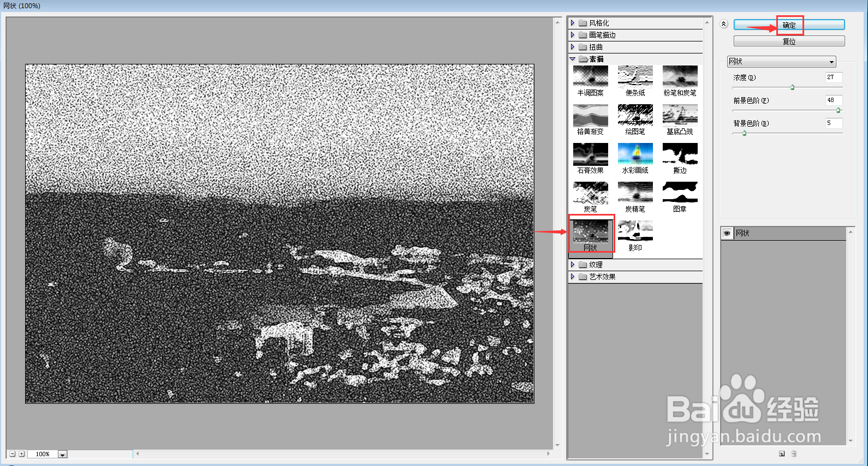Screen dimensions: 868x466
Task: Click the 前景色阶 value field
Action: [834, 100]
